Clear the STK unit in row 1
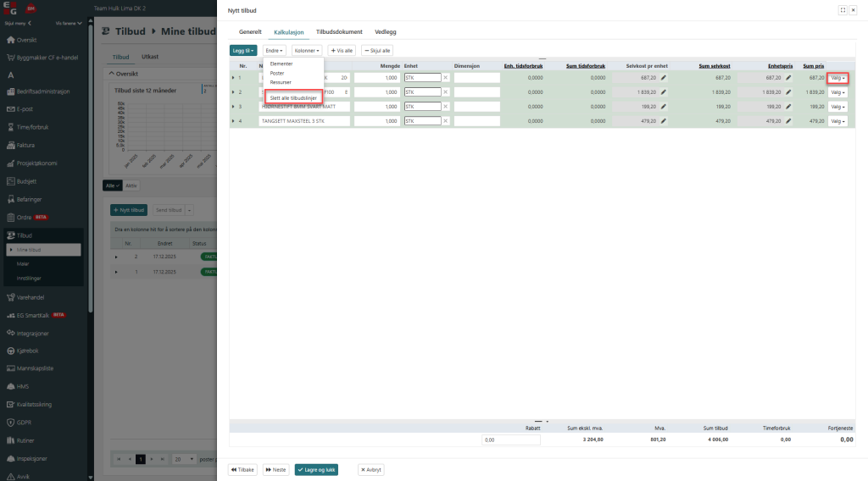The width and height of the screenshot is (868, 481). [446, 78]
